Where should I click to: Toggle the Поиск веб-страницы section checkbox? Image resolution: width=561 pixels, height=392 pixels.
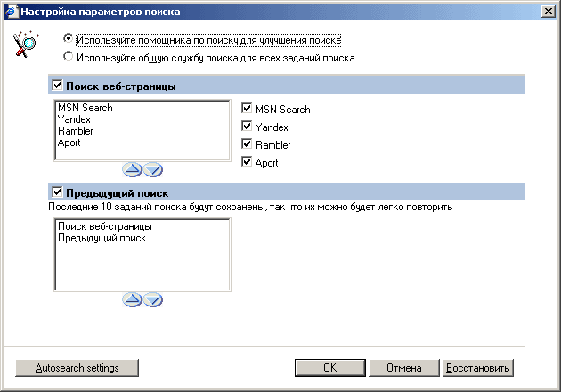click(57, 86)
